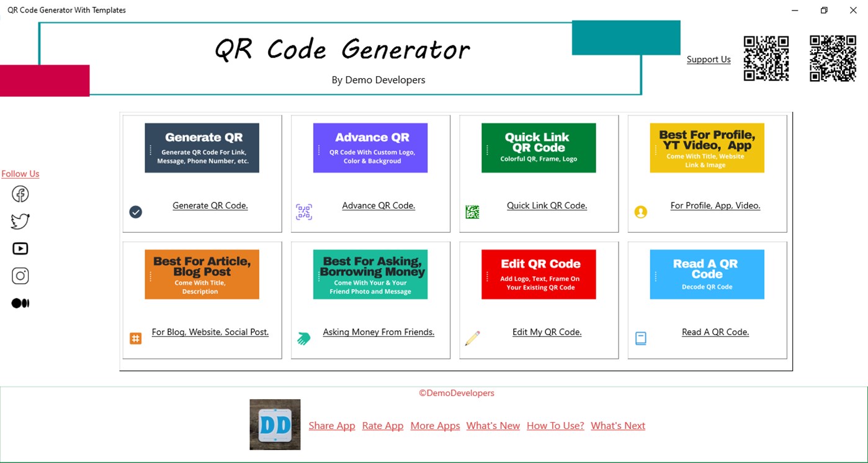This screenshot has height=463, width=868.
Task: Click the orange hashtag icon beside For Blog
Action: (136, 338)
